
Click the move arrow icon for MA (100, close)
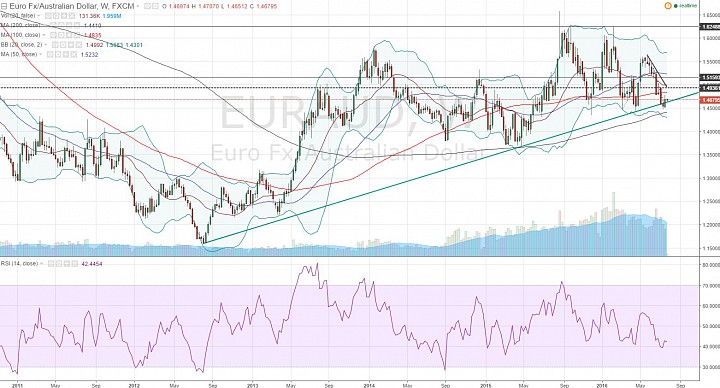coord(69,35)
